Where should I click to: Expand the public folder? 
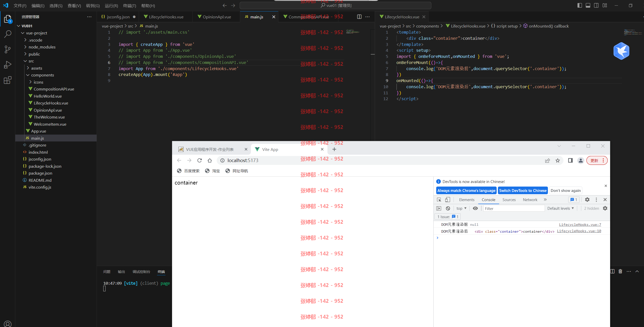click(x=25, y=54)
